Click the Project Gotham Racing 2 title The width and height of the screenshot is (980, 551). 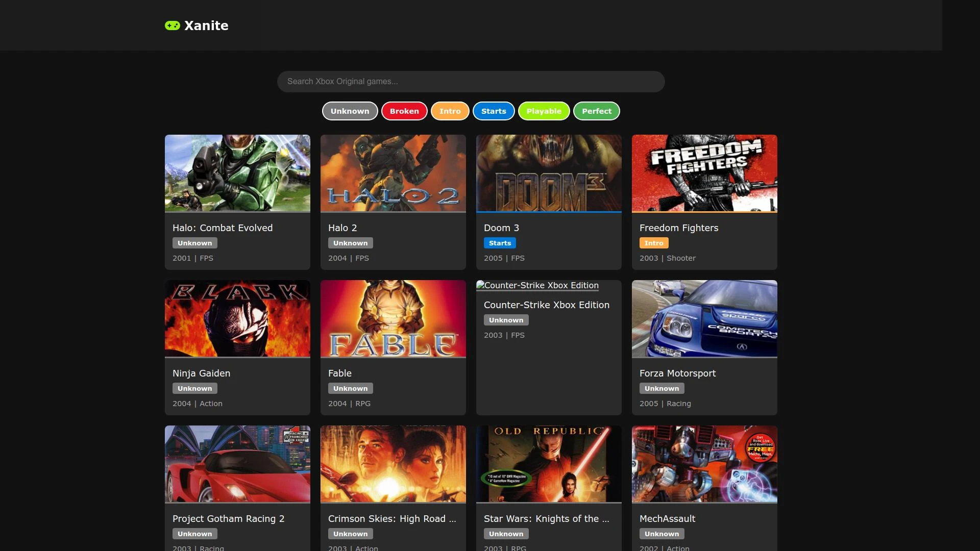pyautogui.click(x=228, y=519)
